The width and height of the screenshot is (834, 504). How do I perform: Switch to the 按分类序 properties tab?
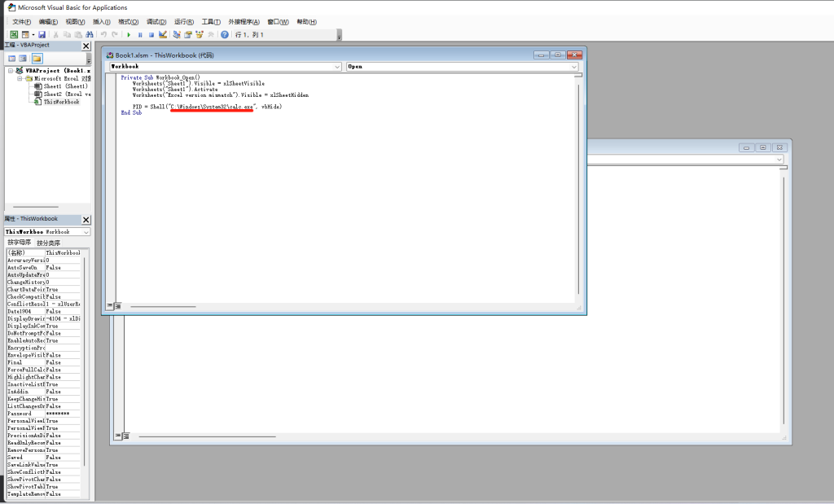pos(48,243)
